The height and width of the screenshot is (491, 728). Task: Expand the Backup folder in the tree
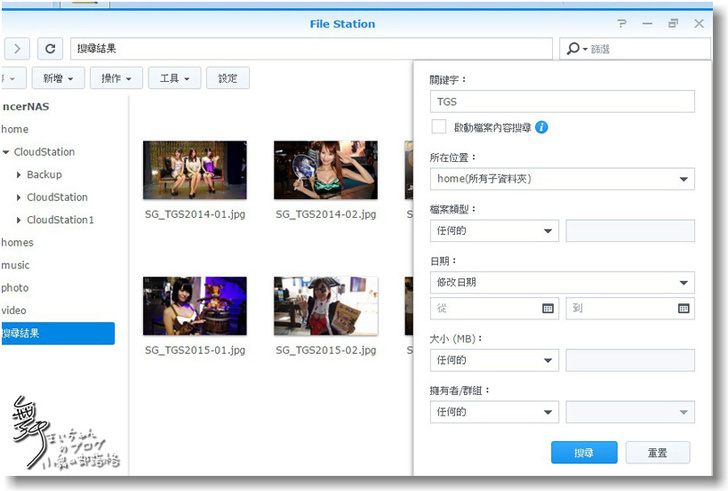(x=18, y=175)
